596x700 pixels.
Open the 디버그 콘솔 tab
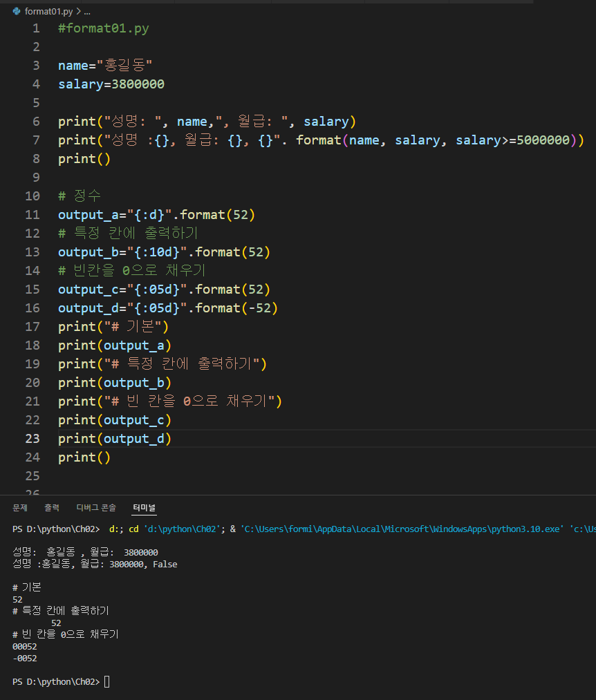[x=96, y=508]
